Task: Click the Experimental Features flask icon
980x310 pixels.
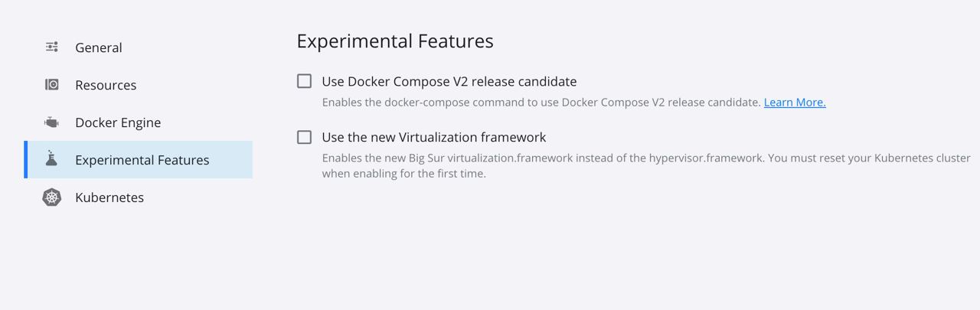Action: coord(51,159)
